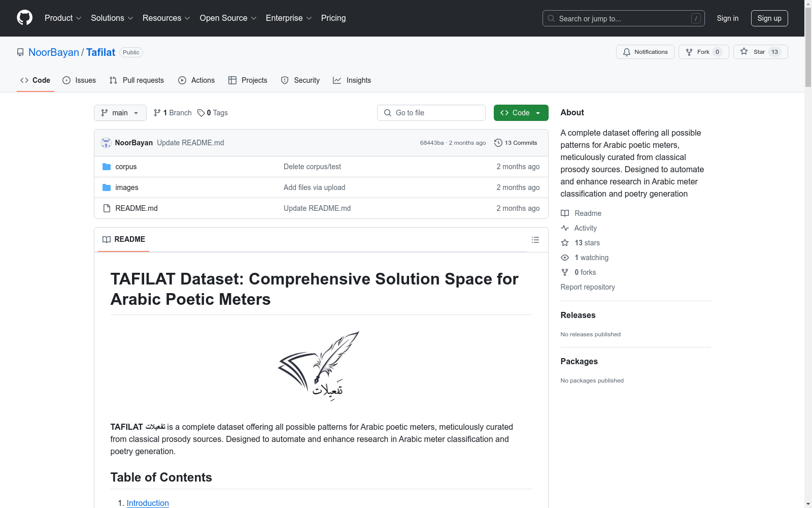Jump to the Introduction section link
Viewport: 812px width, 508px height.
(x=148, y=503)
